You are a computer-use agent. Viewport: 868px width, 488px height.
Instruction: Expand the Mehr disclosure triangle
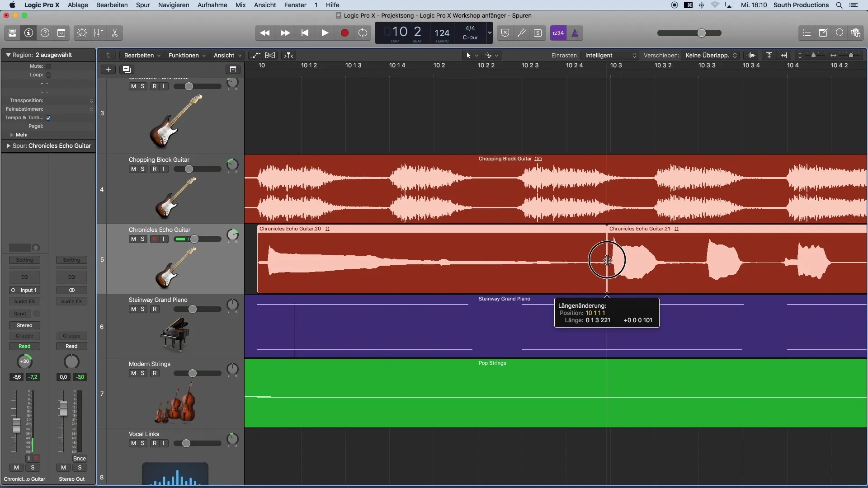(x=12, y=135)
